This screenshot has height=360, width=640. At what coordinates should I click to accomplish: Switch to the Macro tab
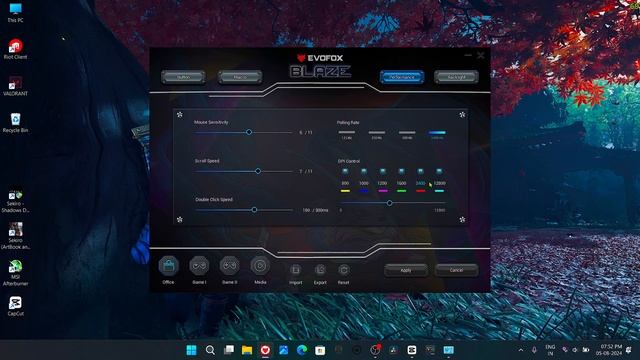[x=240, y=77]
